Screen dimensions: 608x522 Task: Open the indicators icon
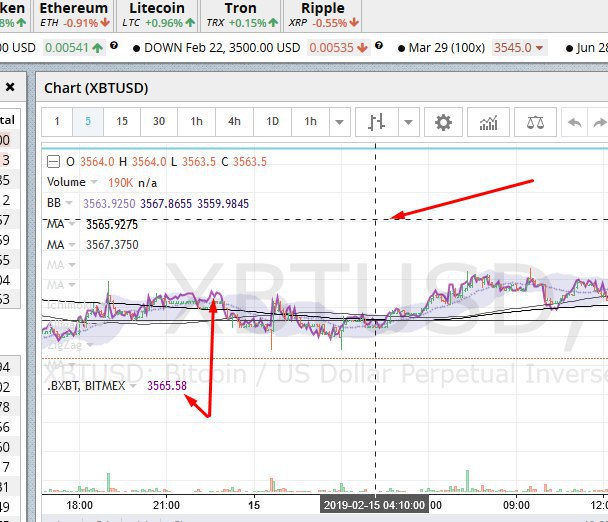point(488,123)
